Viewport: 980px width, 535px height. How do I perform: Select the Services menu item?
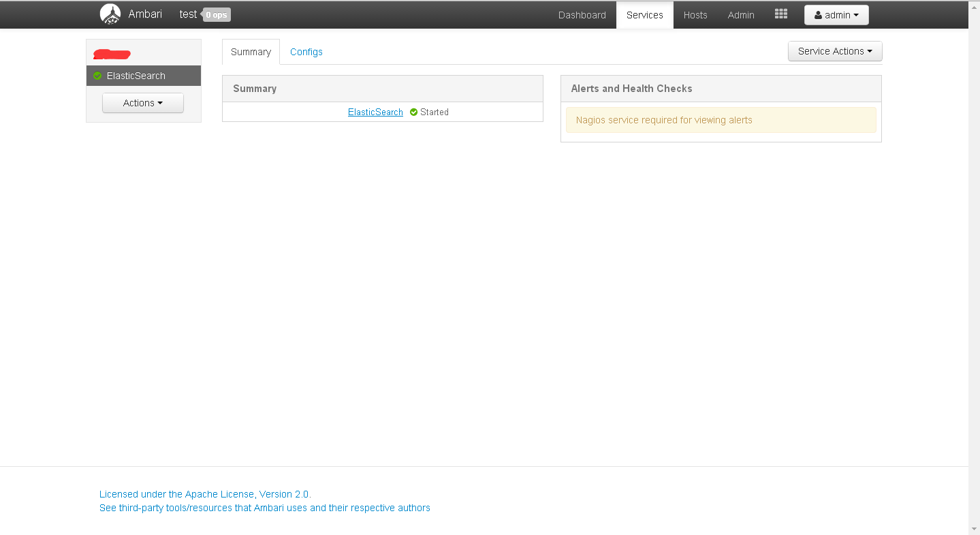pyautogui.click(x=645, y=15)
